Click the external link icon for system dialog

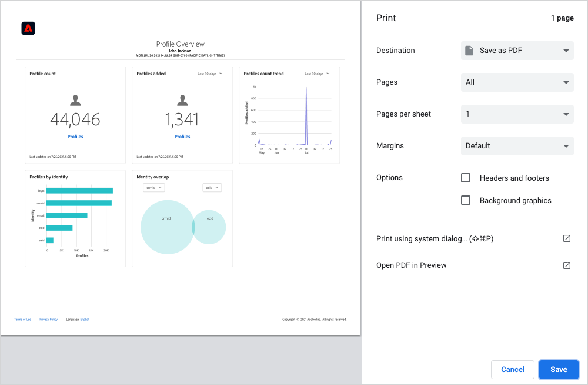(567, 238)
